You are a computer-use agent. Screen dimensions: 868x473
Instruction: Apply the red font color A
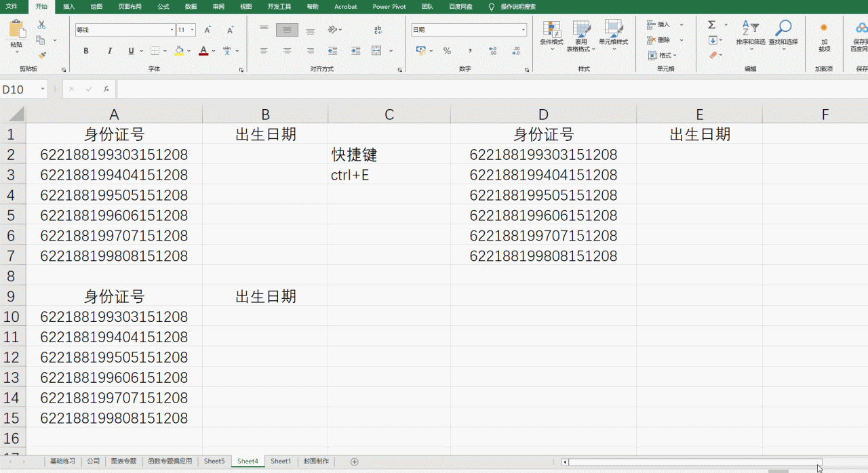pyautogui.click(x=203, y=51)
